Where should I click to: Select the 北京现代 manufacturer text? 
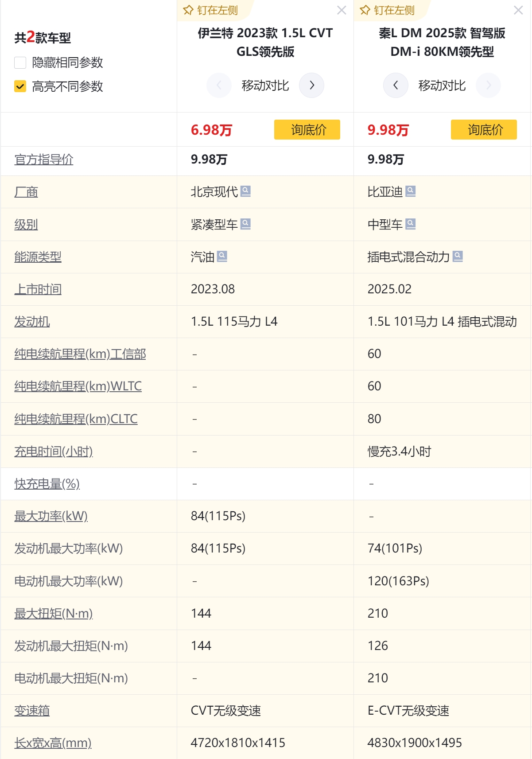214,192
